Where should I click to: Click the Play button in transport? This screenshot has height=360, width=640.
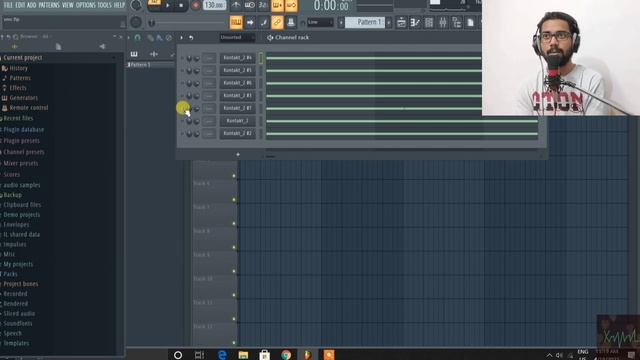167,5
